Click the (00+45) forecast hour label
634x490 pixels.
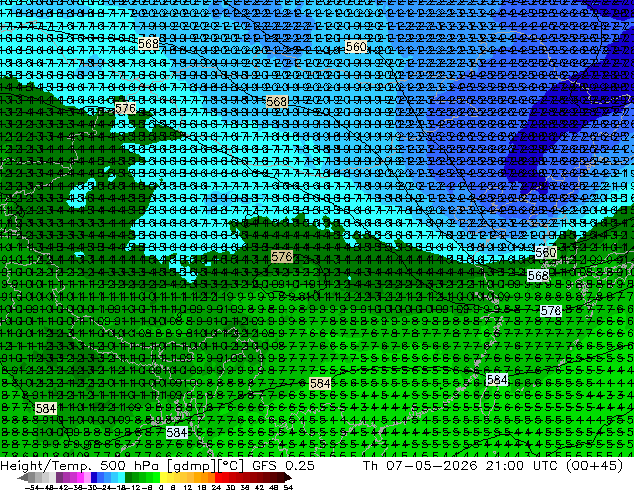tap(594, 466)
